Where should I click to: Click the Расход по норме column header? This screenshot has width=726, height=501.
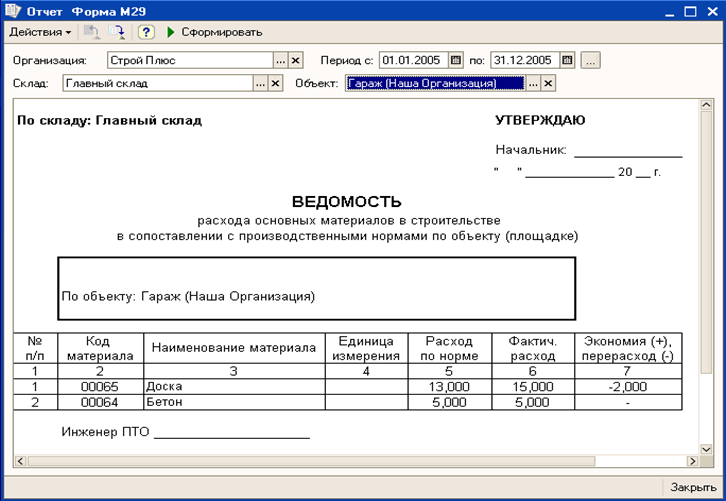tap(450, 348)
